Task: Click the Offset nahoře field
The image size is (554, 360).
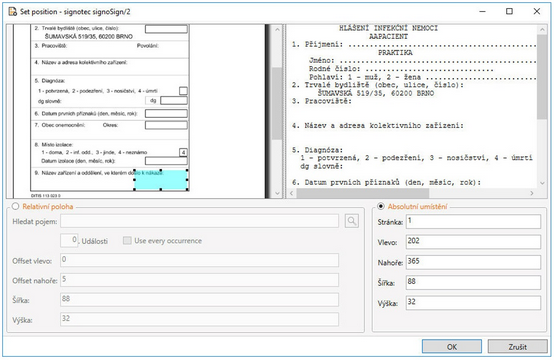Action: pos(199,280)
